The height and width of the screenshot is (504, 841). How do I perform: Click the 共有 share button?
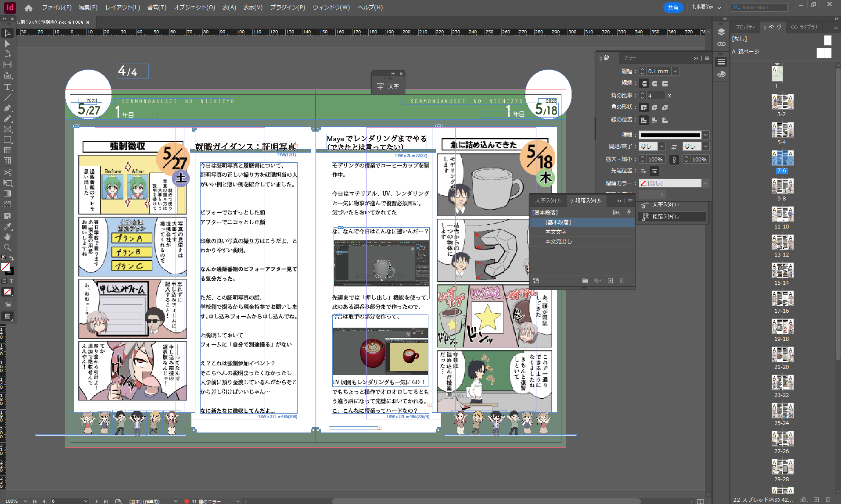click(x=672, y=7)
